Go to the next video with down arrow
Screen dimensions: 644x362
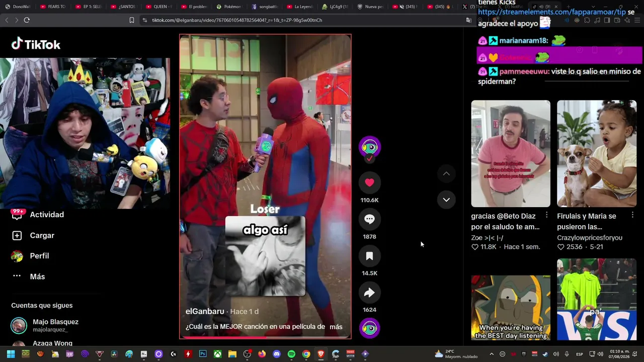pyautogui.click(x=446, y=200)
